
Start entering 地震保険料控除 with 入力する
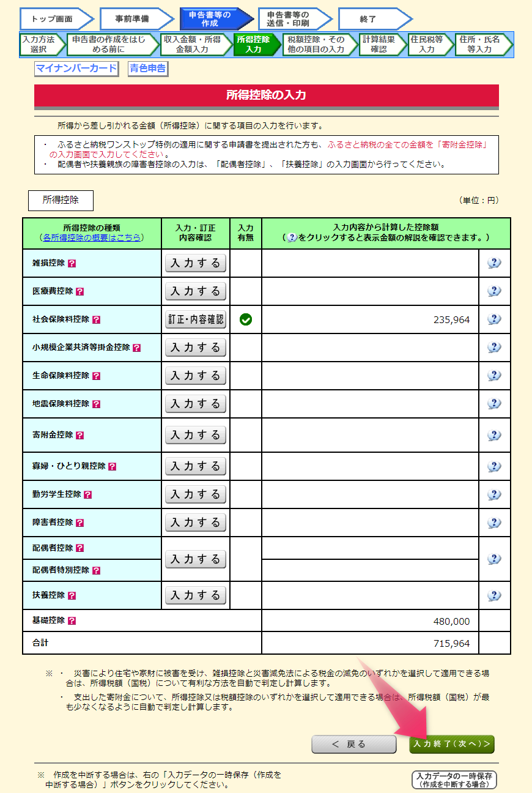point(196,404)
